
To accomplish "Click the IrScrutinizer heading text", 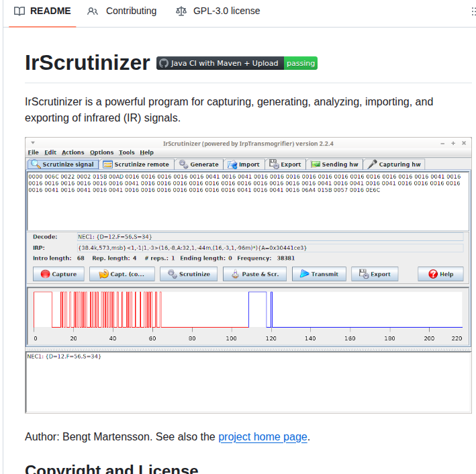I will (87, 63).
